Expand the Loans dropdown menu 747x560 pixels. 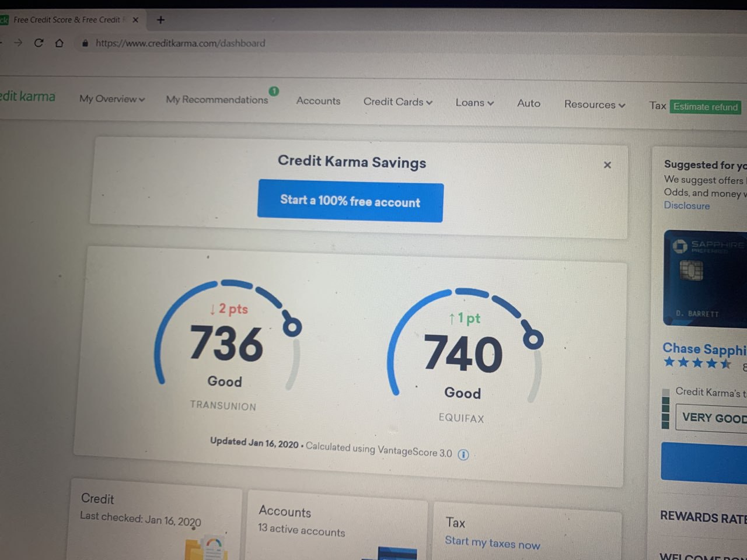(x=474, y=103)
